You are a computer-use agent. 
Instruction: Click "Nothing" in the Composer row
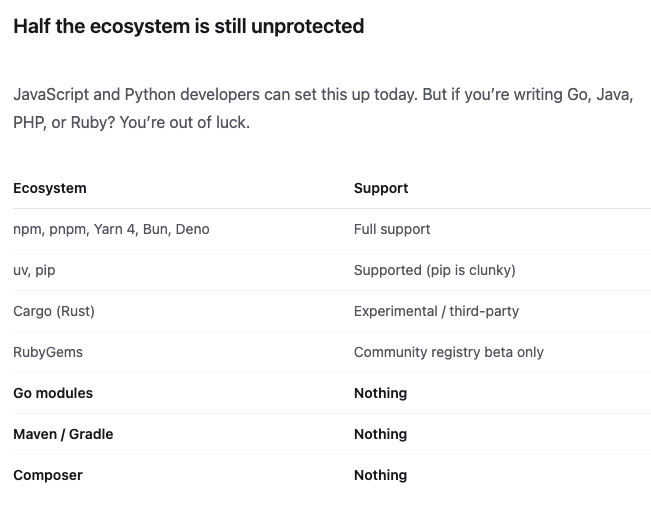pyautogui.click(x=380, y=475)
